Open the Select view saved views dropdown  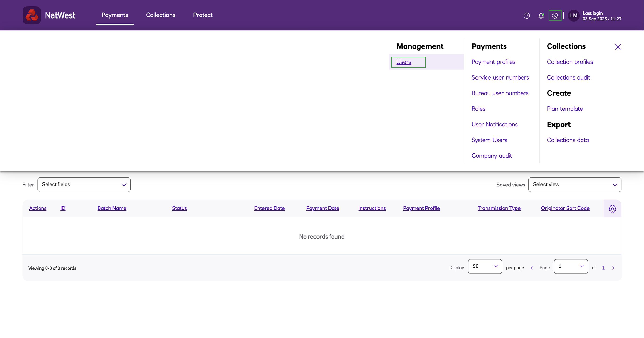click(x=575, y=185)
